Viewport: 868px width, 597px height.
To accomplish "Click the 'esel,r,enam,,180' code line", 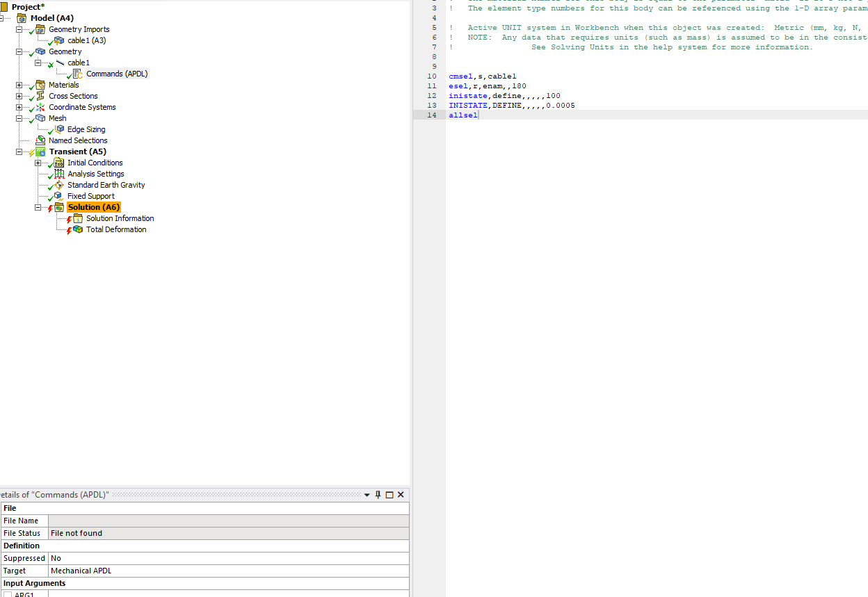I will (x=488, y=86).
